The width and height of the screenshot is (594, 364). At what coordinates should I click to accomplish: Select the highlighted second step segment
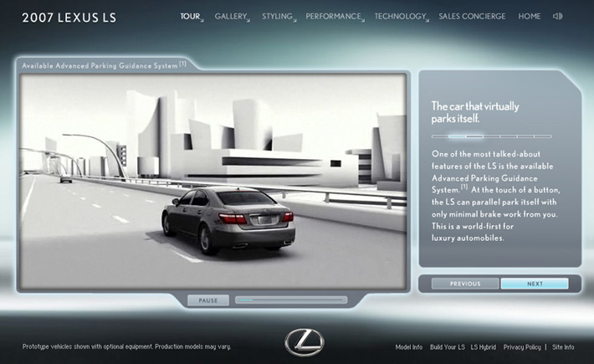[x=457, y=136]
